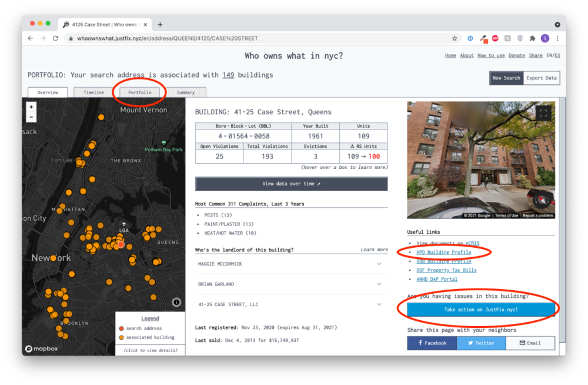
Task: Open ANHD DAP Portal link
Action: point(437,280)
